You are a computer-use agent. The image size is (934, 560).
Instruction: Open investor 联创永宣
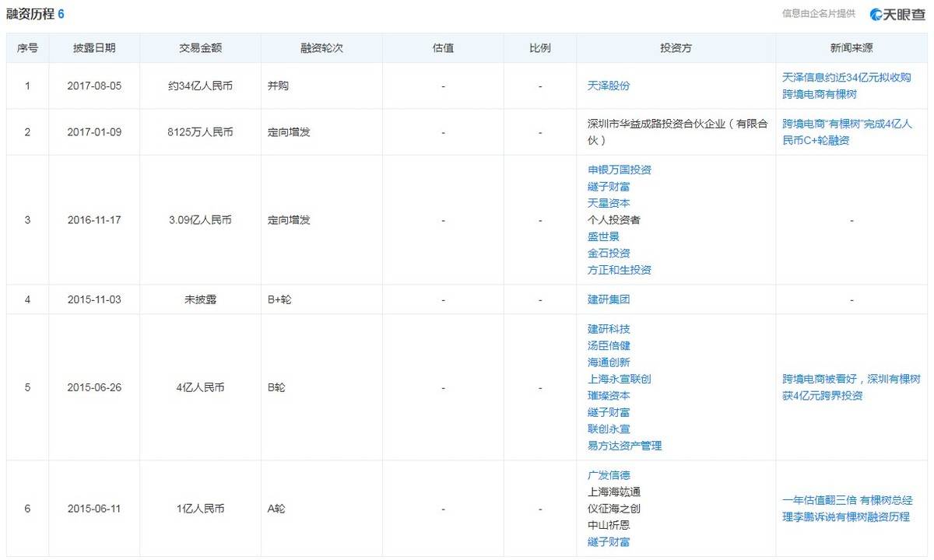tap(609, 429)
